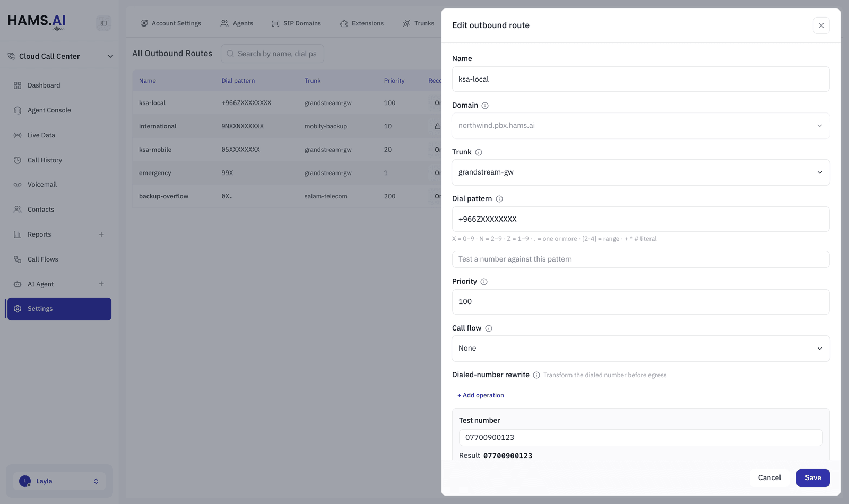This screenshot has height=504, width=849.
Task: Sort table by Priority column header
Action: click(x=394, y=81)
